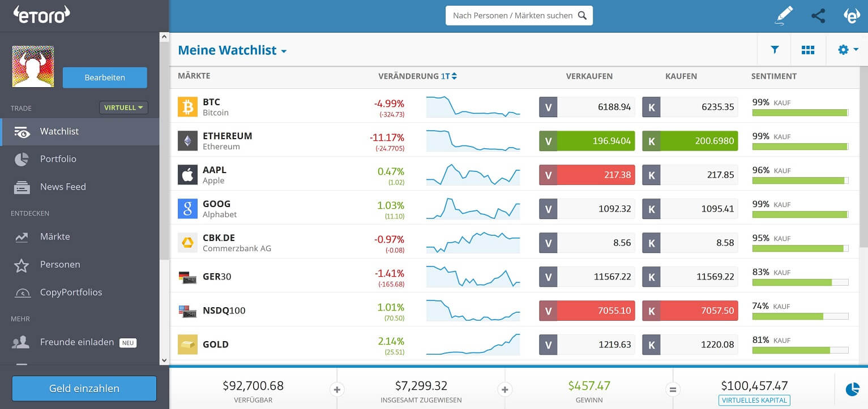868x409 pixels.
Task: Open Watchlist in sidebar menu
Action: 80,132
